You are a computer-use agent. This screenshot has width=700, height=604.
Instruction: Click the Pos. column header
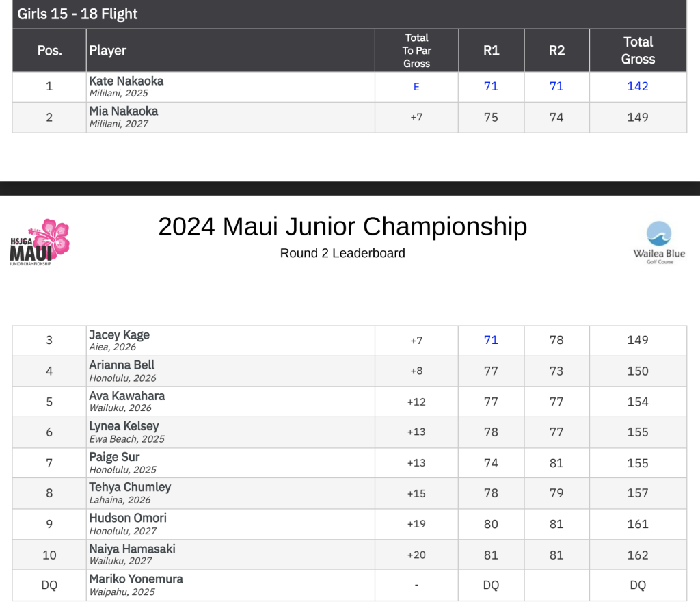tap(49, 51)
